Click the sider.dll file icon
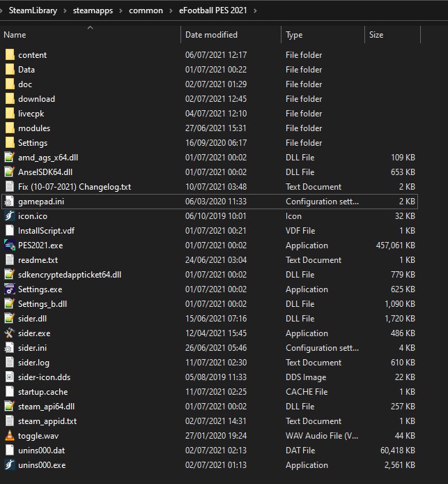 [10, 319]
